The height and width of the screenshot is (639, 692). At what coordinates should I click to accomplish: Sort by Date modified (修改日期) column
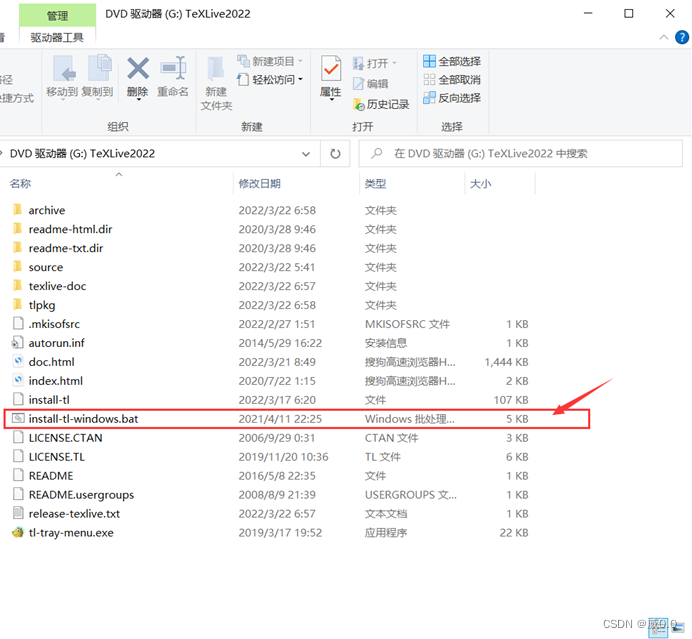[260, 184]
